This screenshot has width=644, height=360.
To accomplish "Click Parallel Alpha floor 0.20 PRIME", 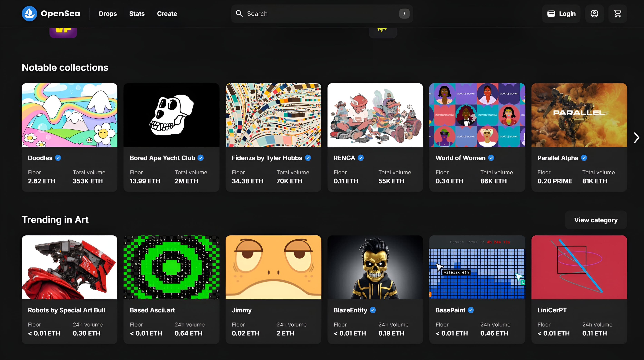I will click(x=555, y=181).
